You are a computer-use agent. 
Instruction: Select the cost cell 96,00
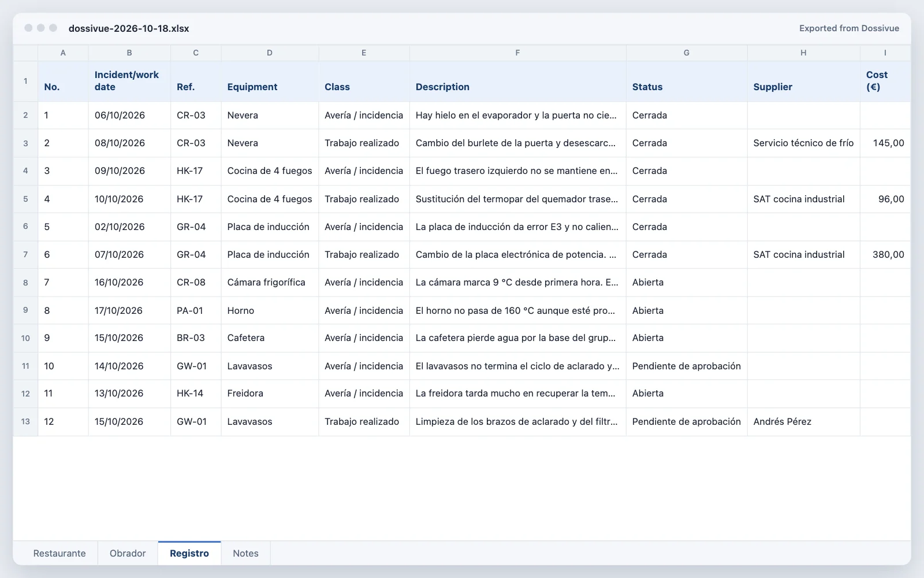(885, 199)
